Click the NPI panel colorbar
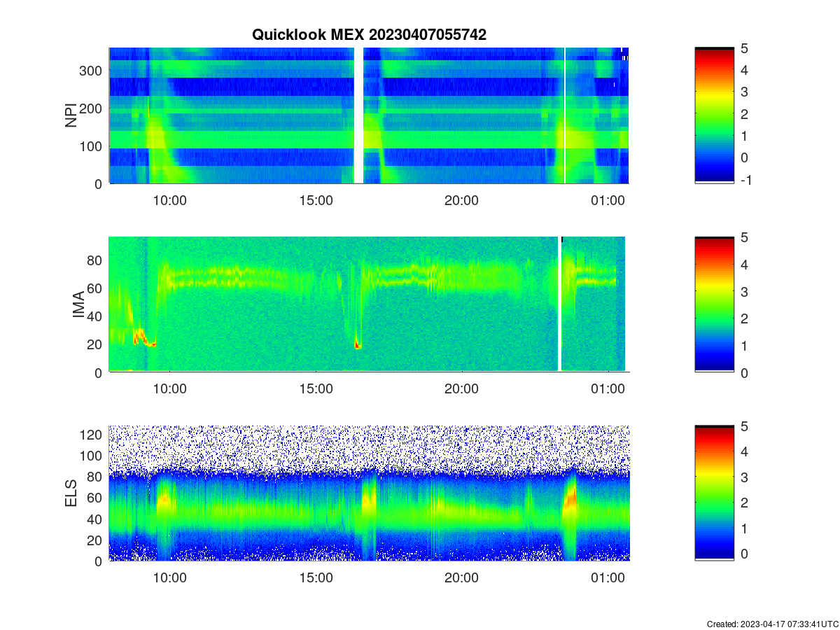 [x=714, y=115]
